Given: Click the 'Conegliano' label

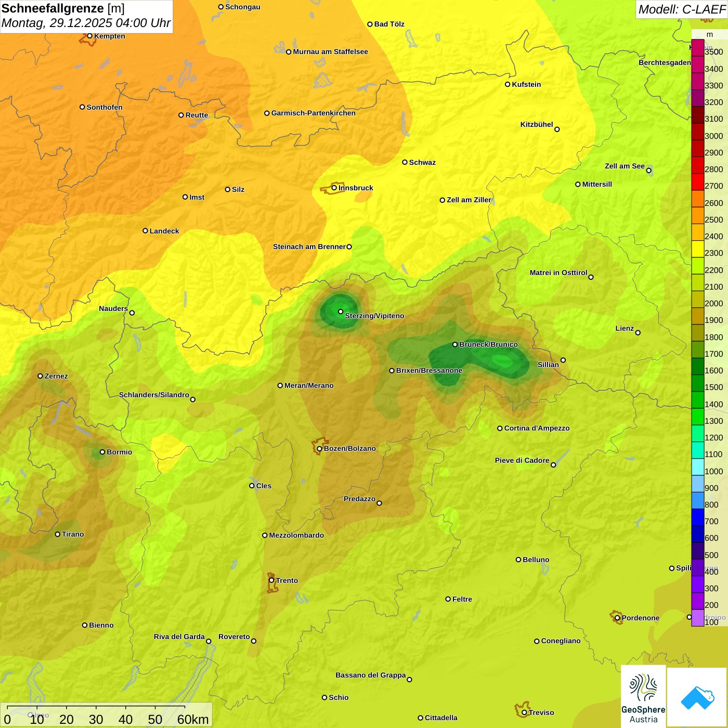Looking at the screenshot, I should click(x=561, y=641).
